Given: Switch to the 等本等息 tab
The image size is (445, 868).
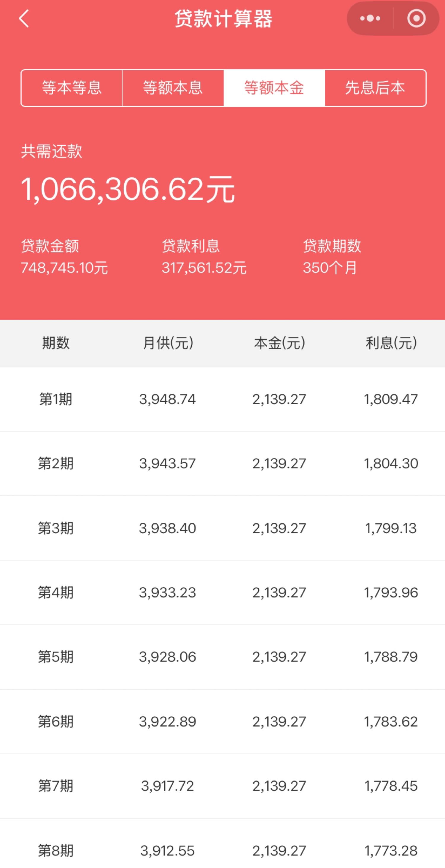Looking at the screenshot, I should point(72,88).
